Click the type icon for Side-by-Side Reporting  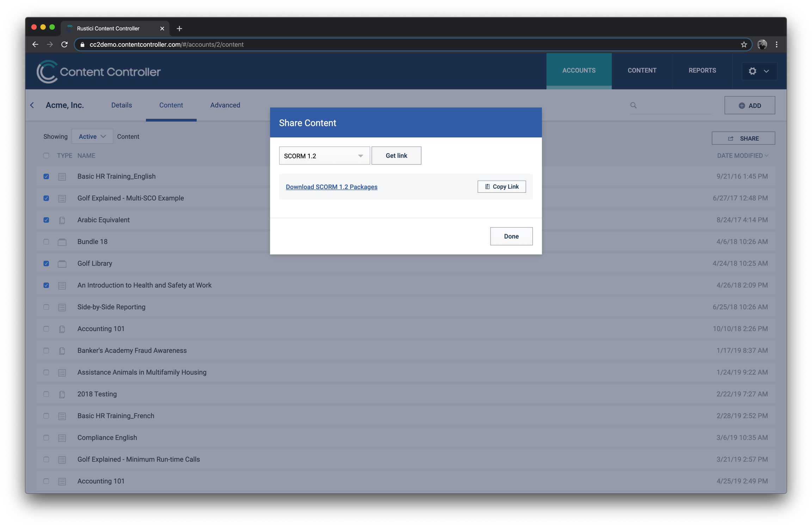point(62,307)
